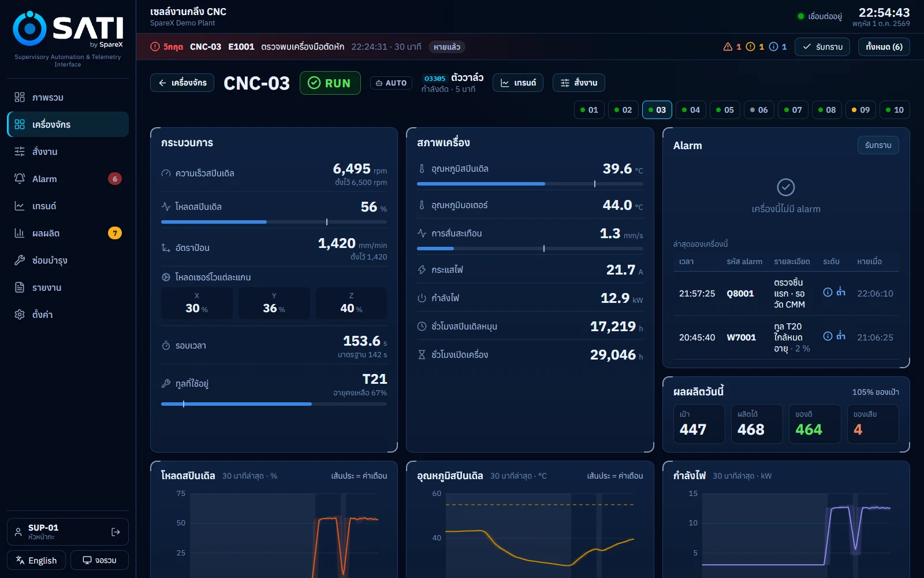Open the สั่งงาน sidebar menu icon
Image resolution: width=924 pixels, height=578 pixels.
coord(20,151)
